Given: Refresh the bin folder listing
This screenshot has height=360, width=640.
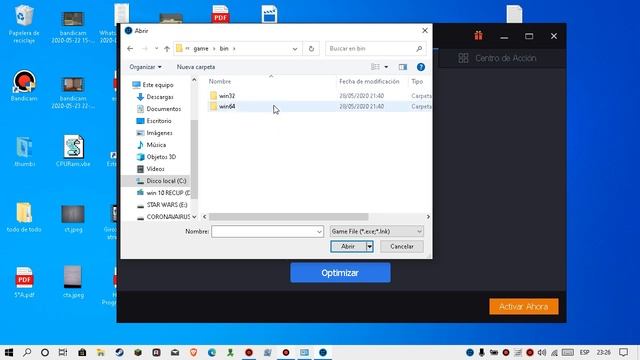Looking at the screenshot, I should pyautogui.click(x=311, y=49).
